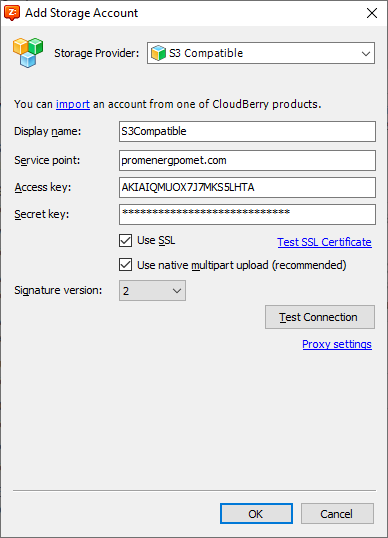Viewport: 388px width, 538px height.
Task: Click the Test Connection button
Action: point(320,317)
